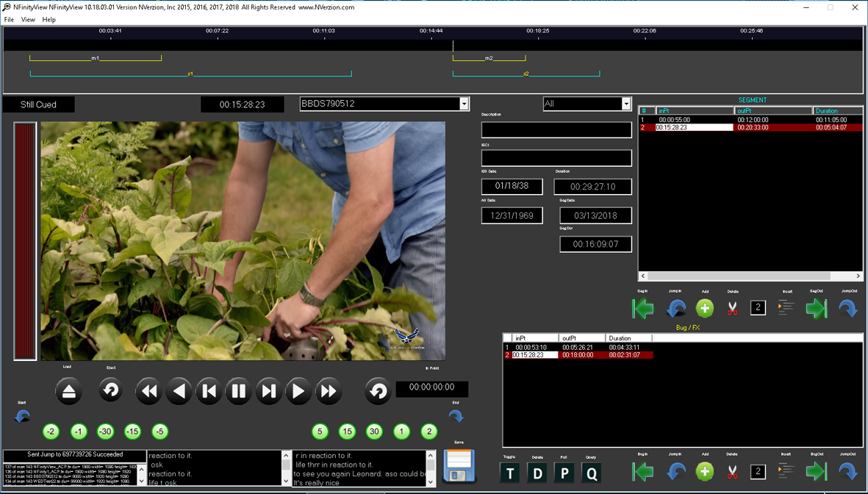Jump forward using the green 30 button
This screenshot has height=494, width=868.
(374, 432)
